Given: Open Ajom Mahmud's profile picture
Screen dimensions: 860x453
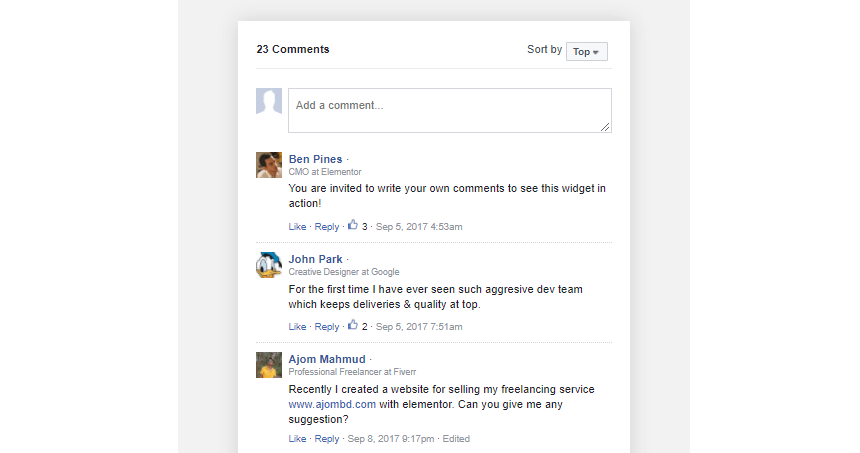Looking at the screenshot, I should coord(269,365).
